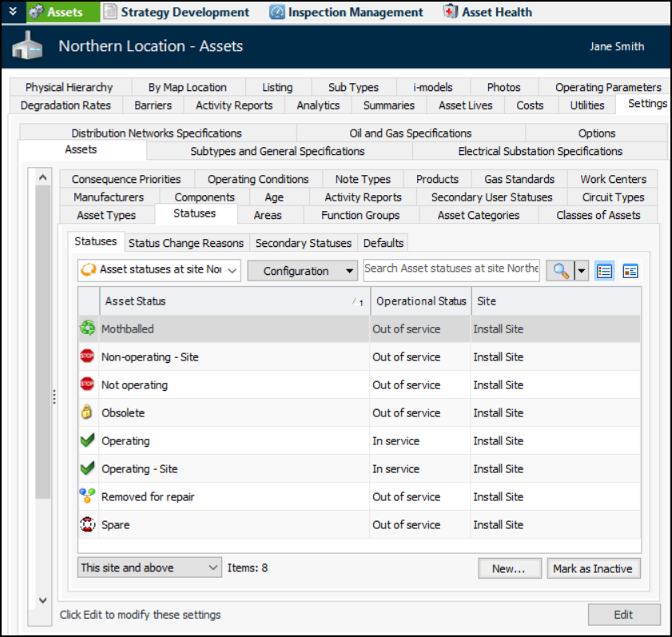Click the Obsolete padlock status icon
This screenshot has width=672, height=637.
(87, 412)
